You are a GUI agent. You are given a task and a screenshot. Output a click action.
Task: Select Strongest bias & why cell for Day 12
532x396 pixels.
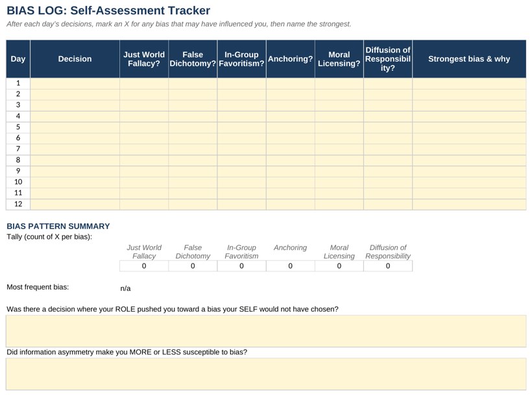pos(469,204)
